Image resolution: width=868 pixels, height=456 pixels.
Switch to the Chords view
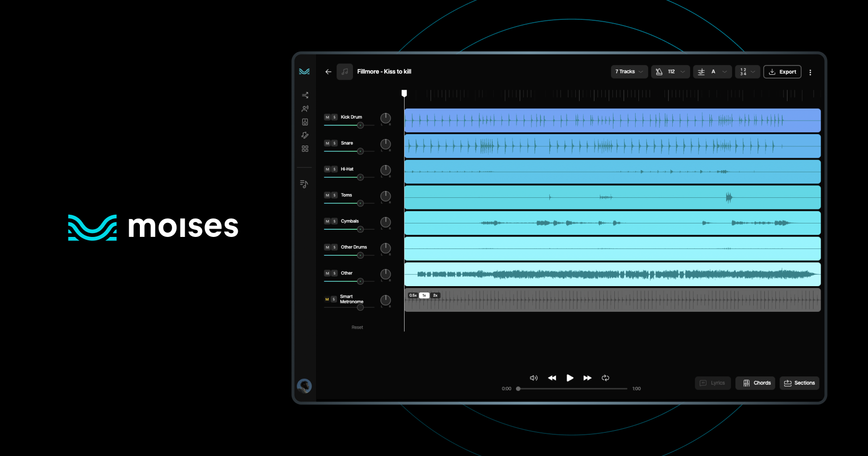click(x=755, y=383)
